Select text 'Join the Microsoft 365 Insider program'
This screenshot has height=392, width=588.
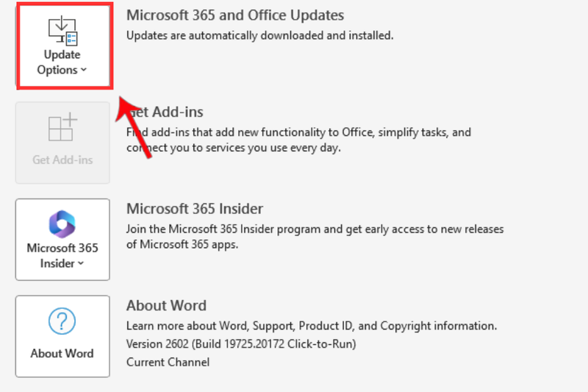(223, 229)
